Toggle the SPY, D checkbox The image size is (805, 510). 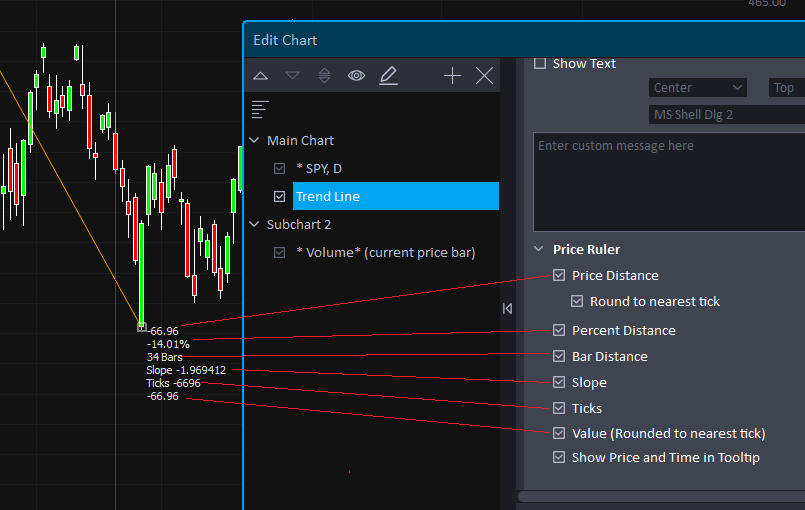point(279,168)
